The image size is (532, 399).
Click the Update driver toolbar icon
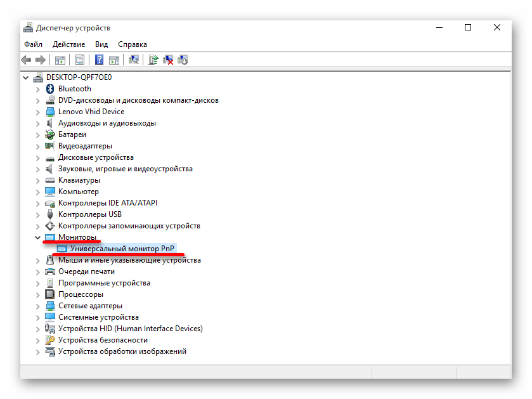tap(153, 60)
